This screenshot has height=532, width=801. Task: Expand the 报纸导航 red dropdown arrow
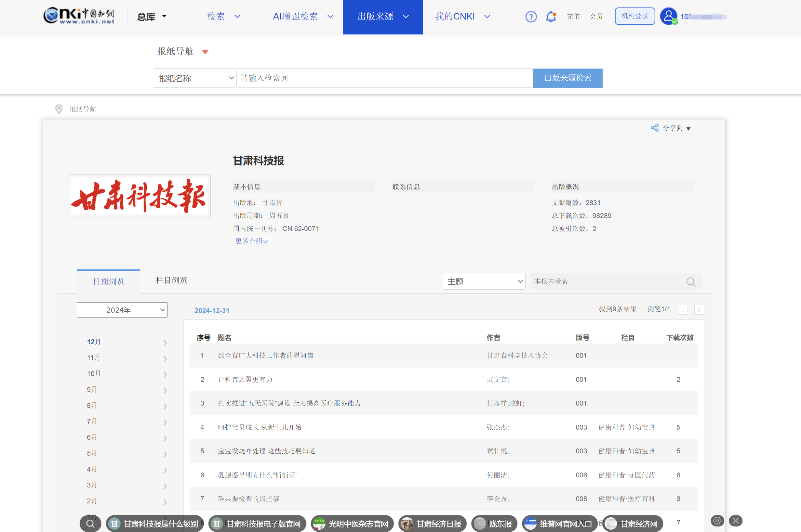pyautogui.click(x=205, y=52)
